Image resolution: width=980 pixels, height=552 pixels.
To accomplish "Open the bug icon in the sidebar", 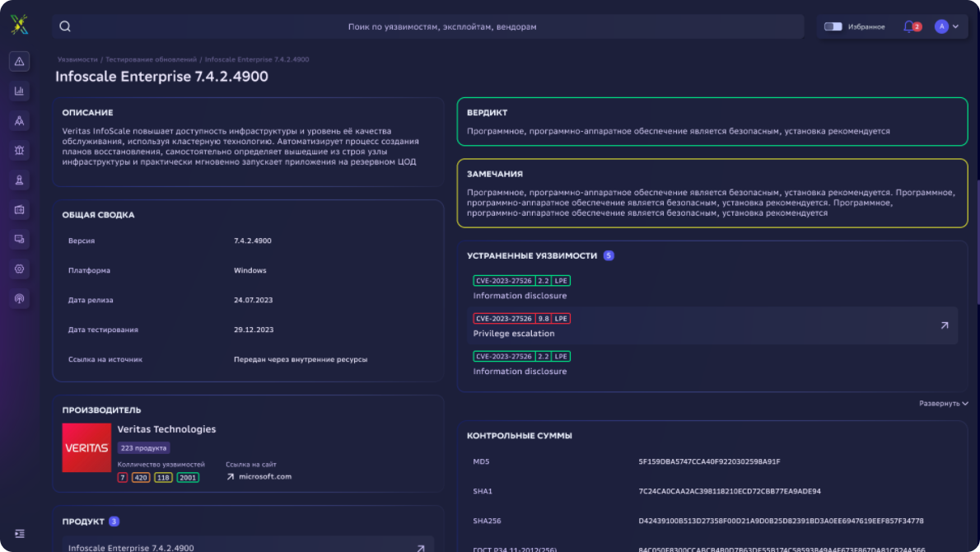I will pyautogui.click(x=20, y=151).
